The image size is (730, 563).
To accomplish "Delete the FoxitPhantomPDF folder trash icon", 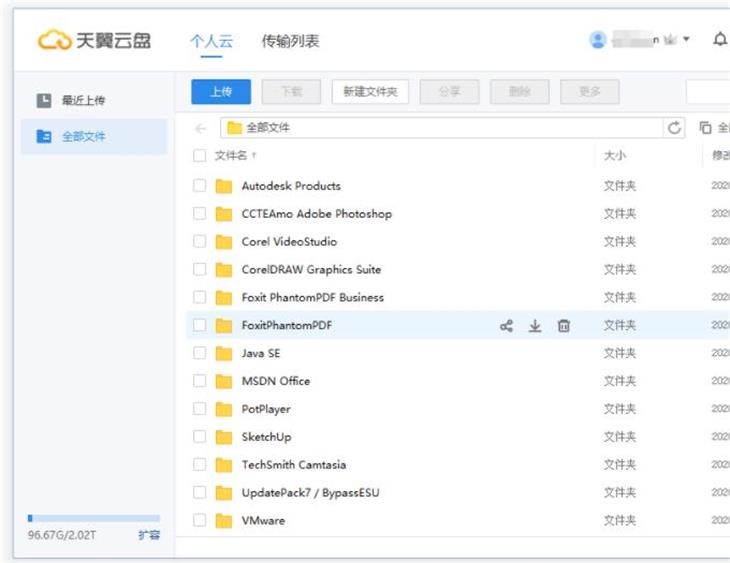I will coord(563,326).
